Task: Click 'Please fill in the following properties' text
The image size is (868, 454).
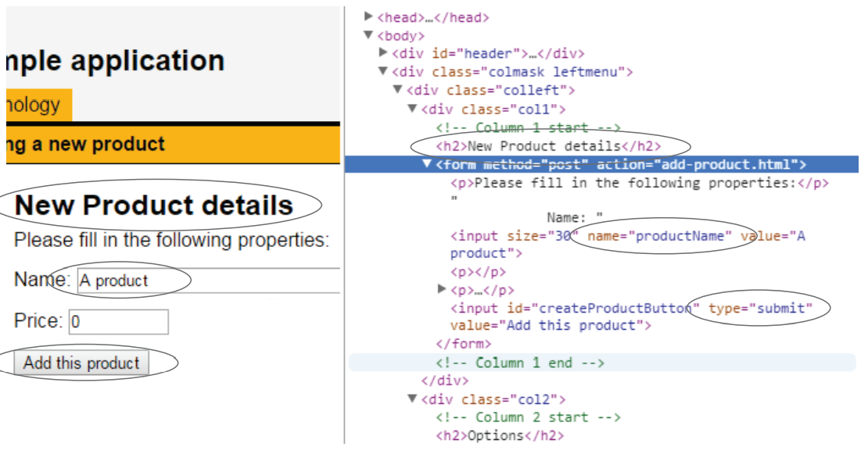Action: click(x=171, y=240)
